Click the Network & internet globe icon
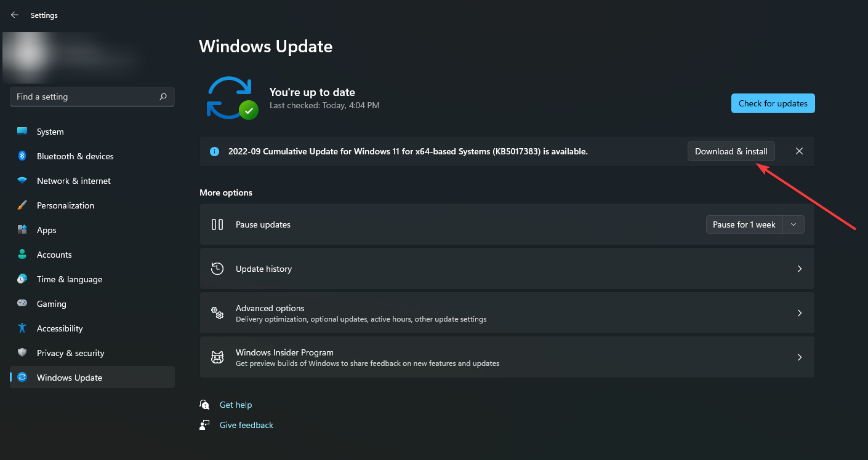The width and height of the screenshot is (868, 460). pyautogui.click(x=21, y=180)
